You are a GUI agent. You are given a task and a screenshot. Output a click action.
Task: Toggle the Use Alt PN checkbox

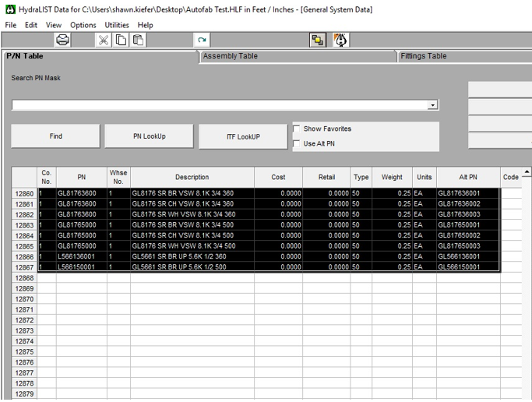(297, 144)
